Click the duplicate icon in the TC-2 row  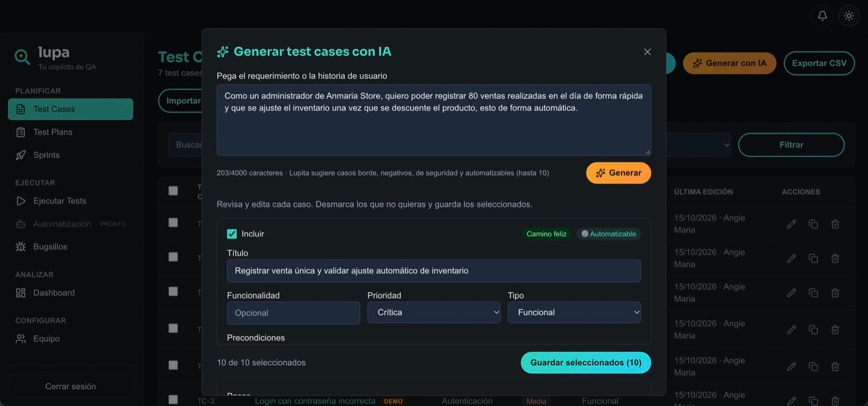click(x=813, y=401)
